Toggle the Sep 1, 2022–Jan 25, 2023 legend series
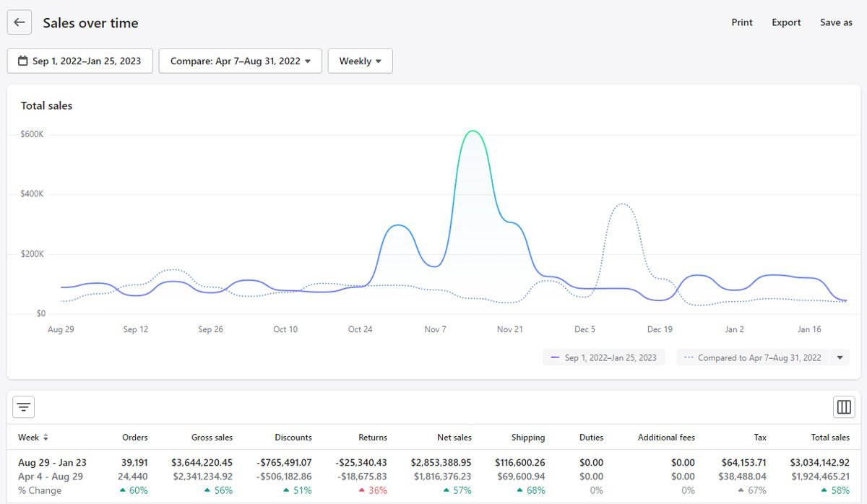The image size is (867, 504). (x=603, y=357)
